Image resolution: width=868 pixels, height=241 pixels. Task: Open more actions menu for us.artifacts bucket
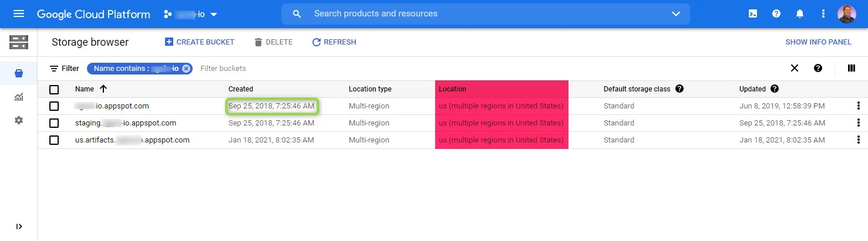click(x=859, y=140)
